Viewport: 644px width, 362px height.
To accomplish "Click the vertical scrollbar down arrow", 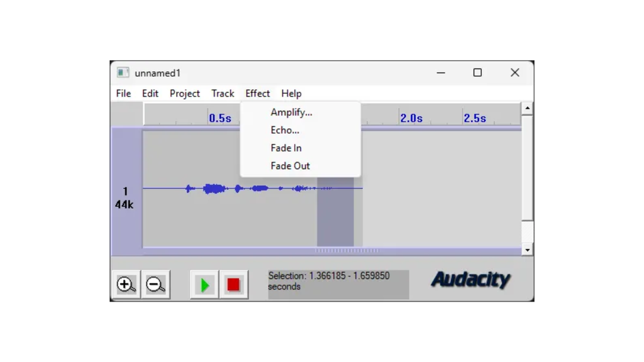I will (528, 250).
